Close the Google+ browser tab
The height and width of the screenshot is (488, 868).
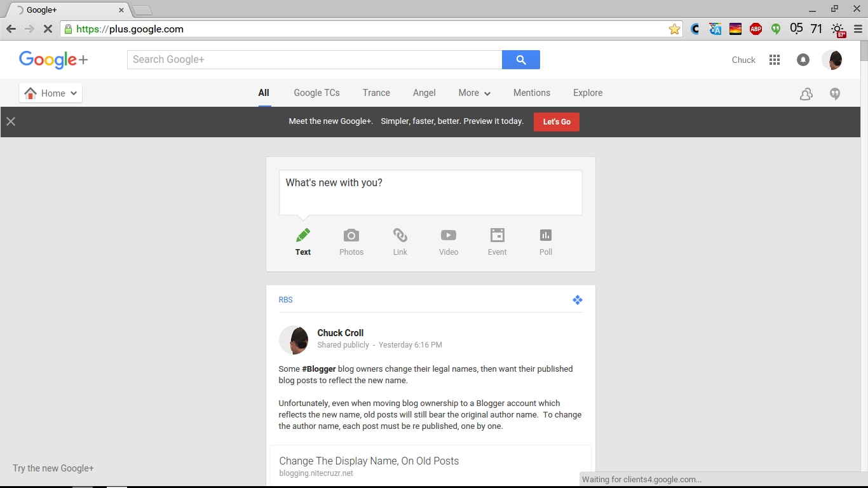(121, 10)
